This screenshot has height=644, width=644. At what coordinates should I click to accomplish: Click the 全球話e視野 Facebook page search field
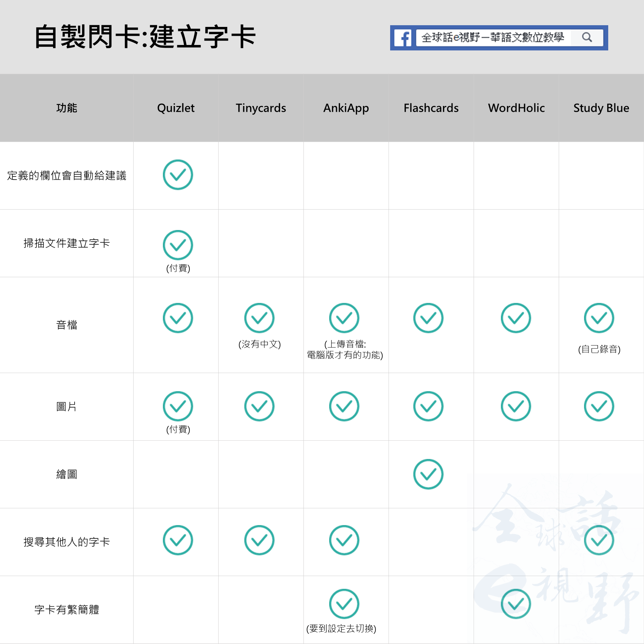pos(509,37)
